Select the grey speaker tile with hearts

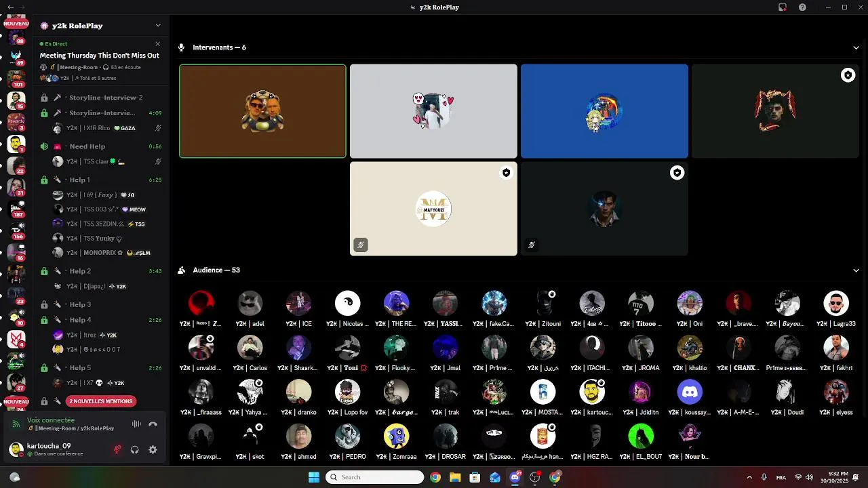(x=433, y=111)
